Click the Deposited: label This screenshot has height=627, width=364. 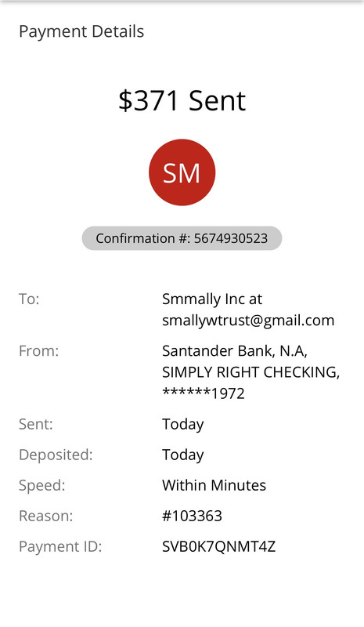click(56, 455)
